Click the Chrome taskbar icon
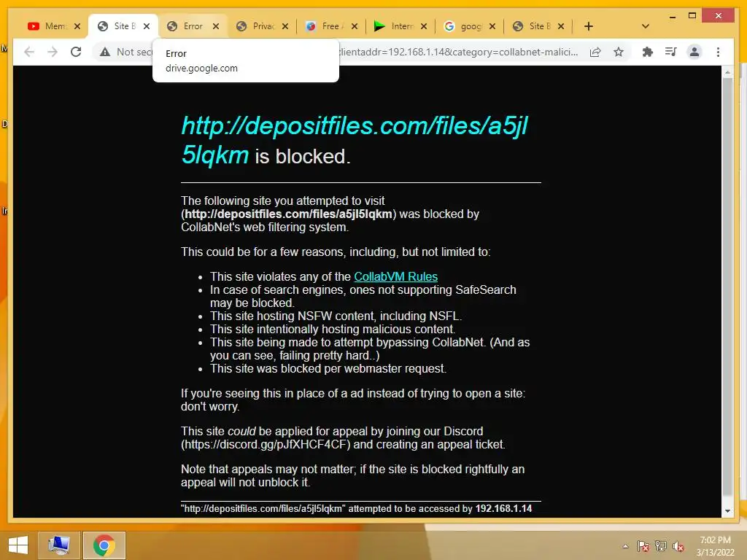 point(104,545)
